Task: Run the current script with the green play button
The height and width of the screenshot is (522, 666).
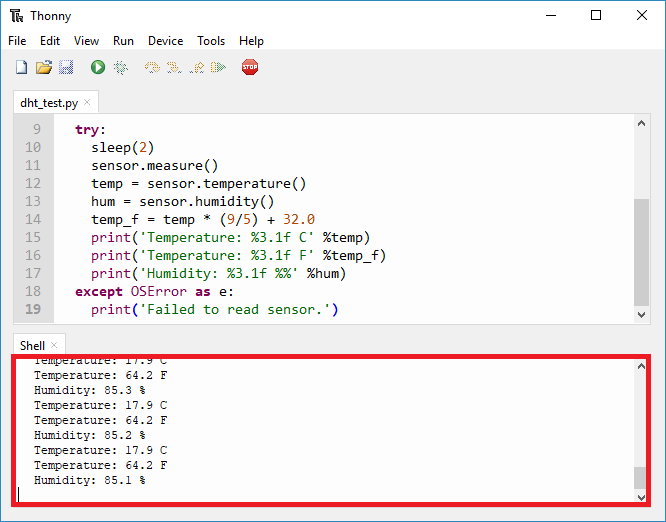Action: (98, 68)
